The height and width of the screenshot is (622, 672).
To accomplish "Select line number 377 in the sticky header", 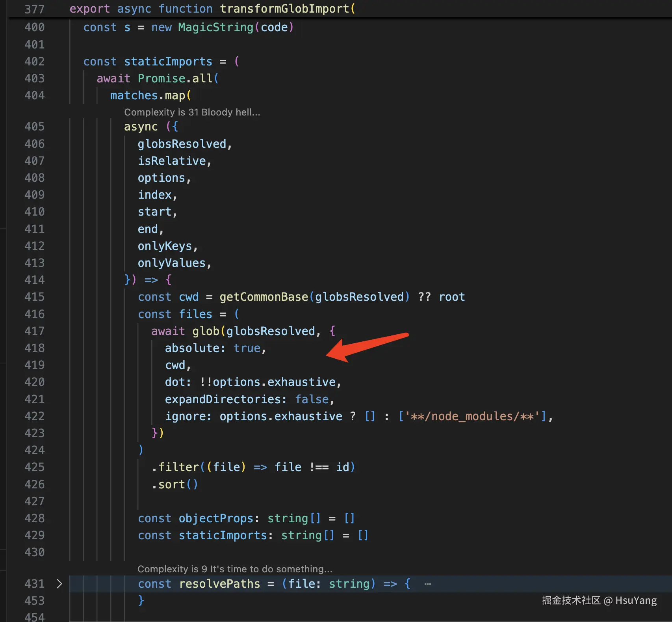I will point(35,9).
